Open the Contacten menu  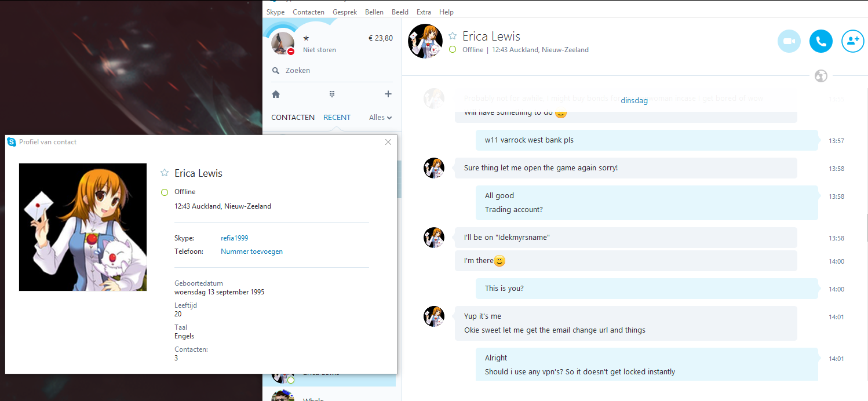308,12
